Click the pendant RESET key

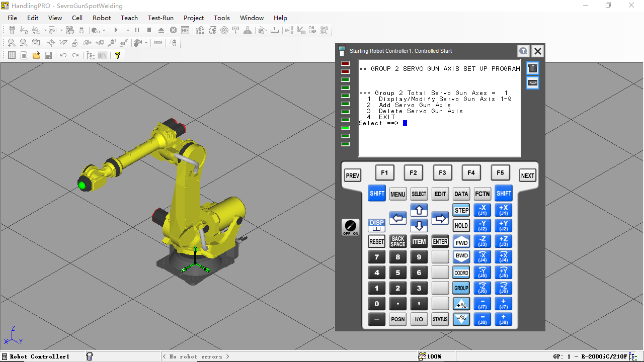click(377, 241)
